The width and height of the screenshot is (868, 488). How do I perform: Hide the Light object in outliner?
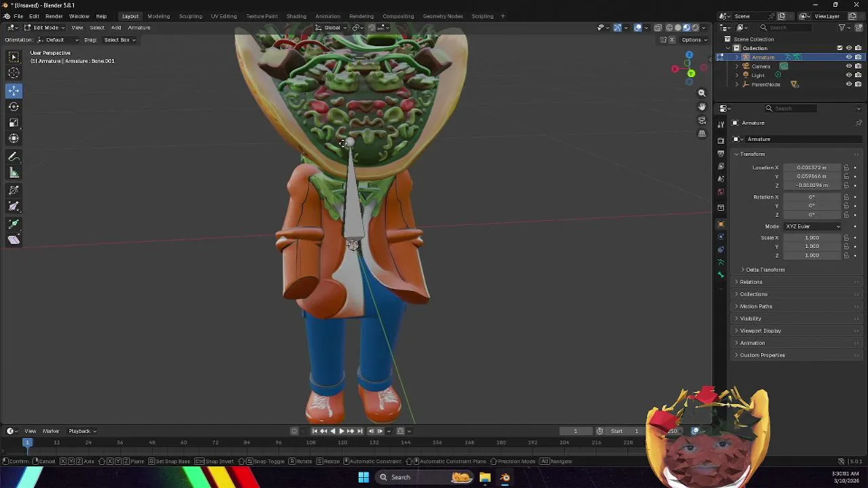click(848, 75)
